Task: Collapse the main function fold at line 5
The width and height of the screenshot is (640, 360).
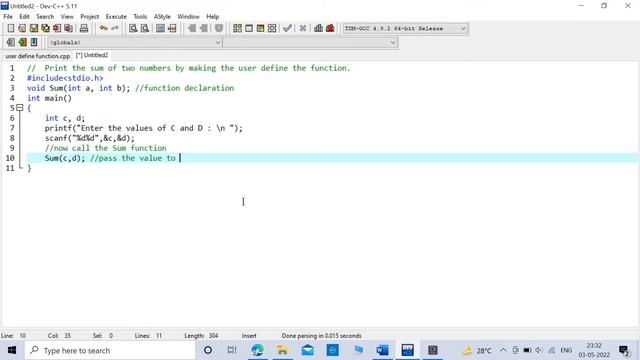Action: (x=20, y=108)
